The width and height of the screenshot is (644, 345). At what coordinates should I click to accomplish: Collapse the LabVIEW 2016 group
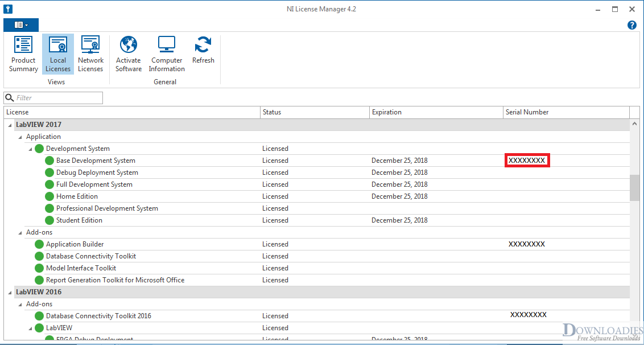pyautogui.click(x=10, y=292)
